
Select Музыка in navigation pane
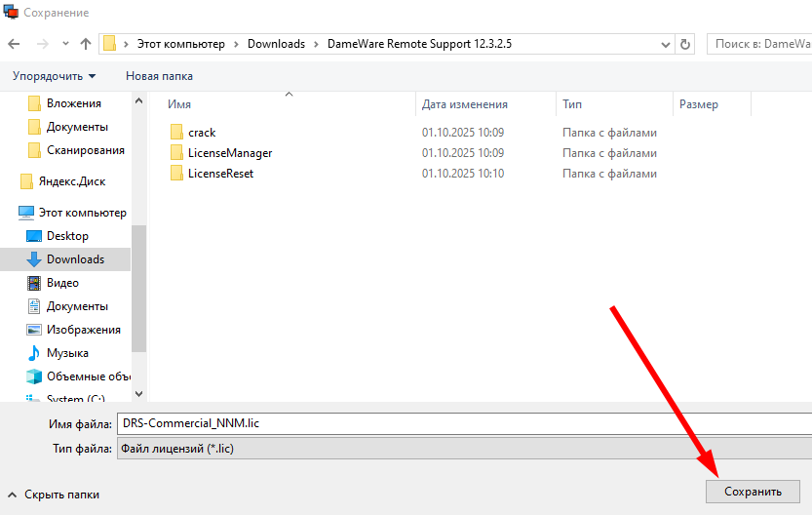point(67,353)
